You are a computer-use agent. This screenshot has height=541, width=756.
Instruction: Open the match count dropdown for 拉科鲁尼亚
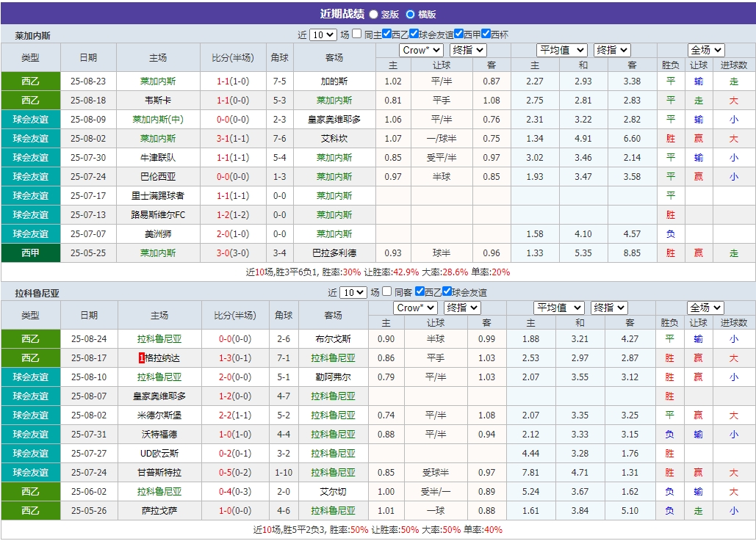point(352,292)
